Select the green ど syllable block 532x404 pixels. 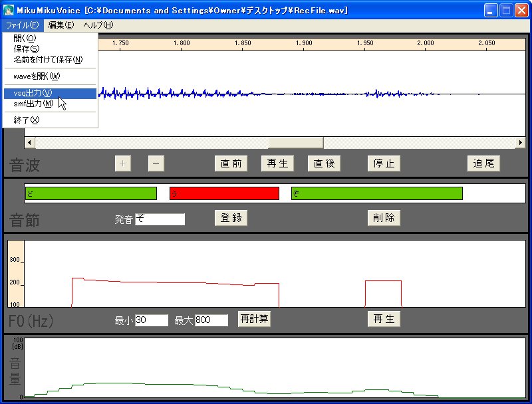(91, 193)
